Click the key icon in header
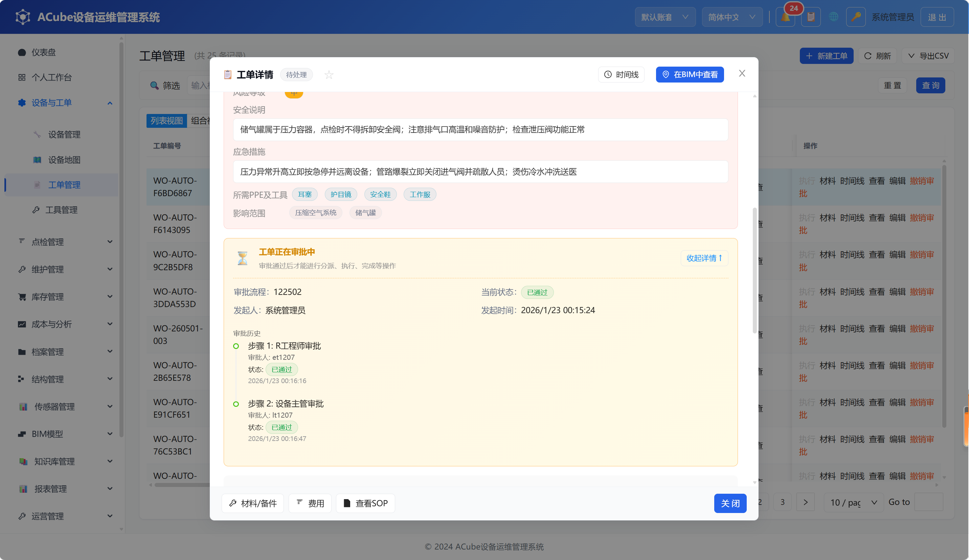969x560 pixels. [x=856, y=17]
